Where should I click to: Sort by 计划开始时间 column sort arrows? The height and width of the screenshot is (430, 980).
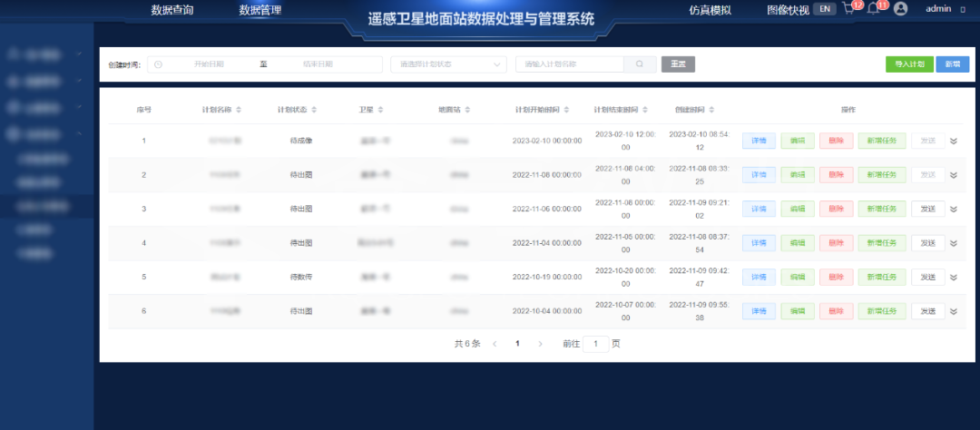point(566,110)
